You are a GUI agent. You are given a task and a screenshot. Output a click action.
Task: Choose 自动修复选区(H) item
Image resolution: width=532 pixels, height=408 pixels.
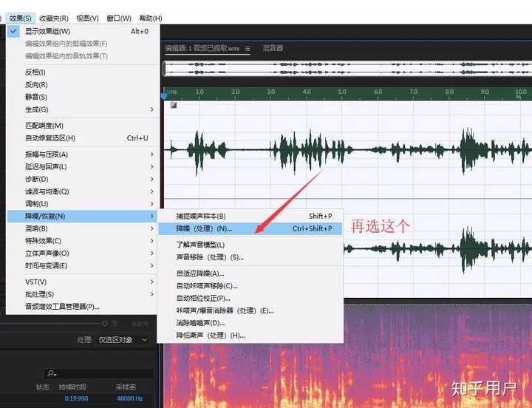coord(83,138)
